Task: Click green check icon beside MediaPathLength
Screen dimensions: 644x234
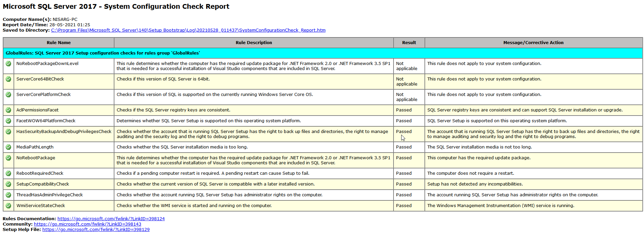Action: (8, 147)
